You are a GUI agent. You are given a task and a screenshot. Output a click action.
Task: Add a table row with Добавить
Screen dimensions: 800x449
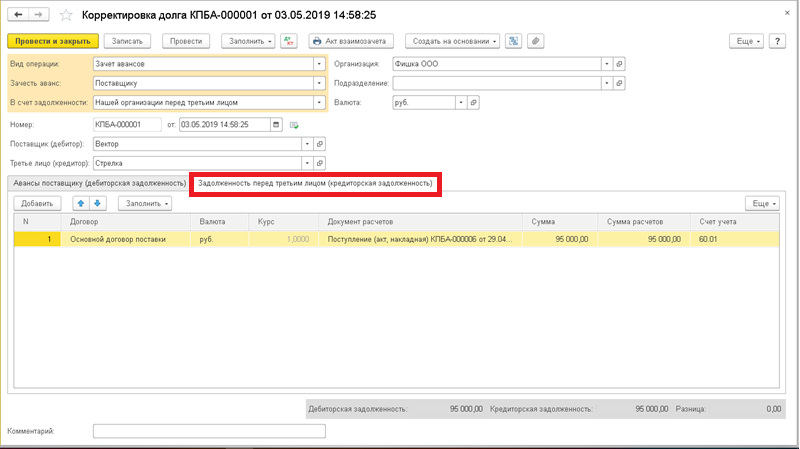(x=37, y=204)
